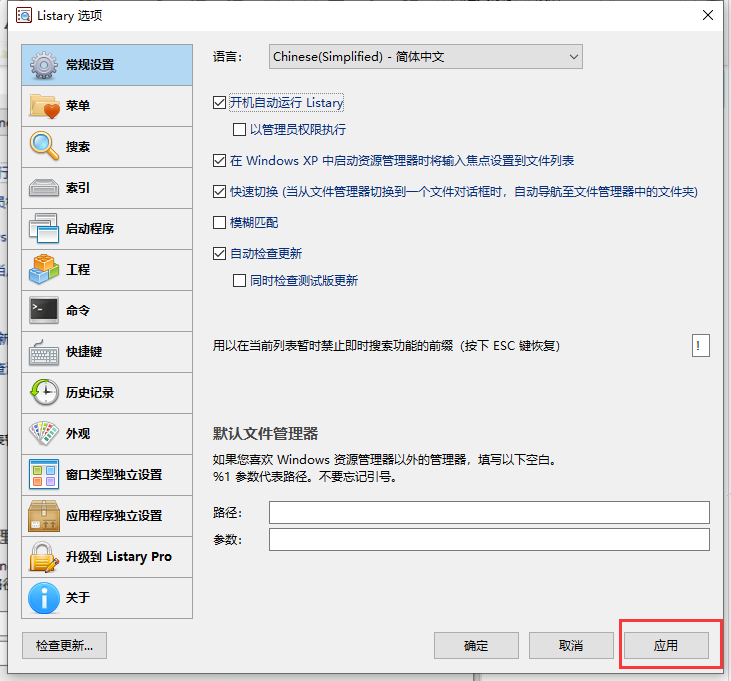Select the 常规设置 tab label
This screenshot has height=681, width=731.
coord(90,65)
